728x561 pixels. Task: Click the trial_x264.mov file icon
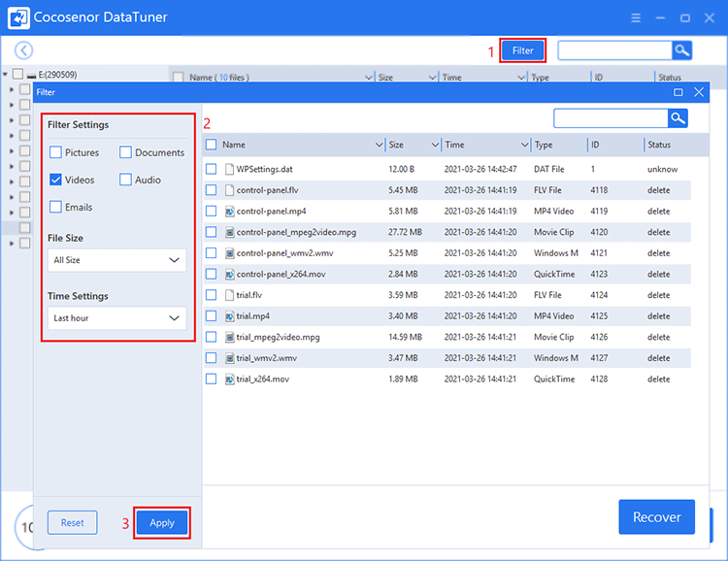[229, 379]
